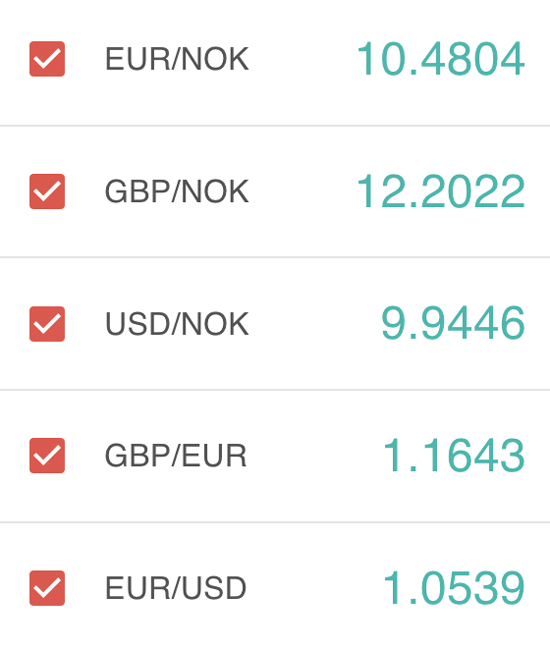Disable the USD/NOK currency pair checkbox
Viewport: 550px width, 650px height.
tap(47, 324)
